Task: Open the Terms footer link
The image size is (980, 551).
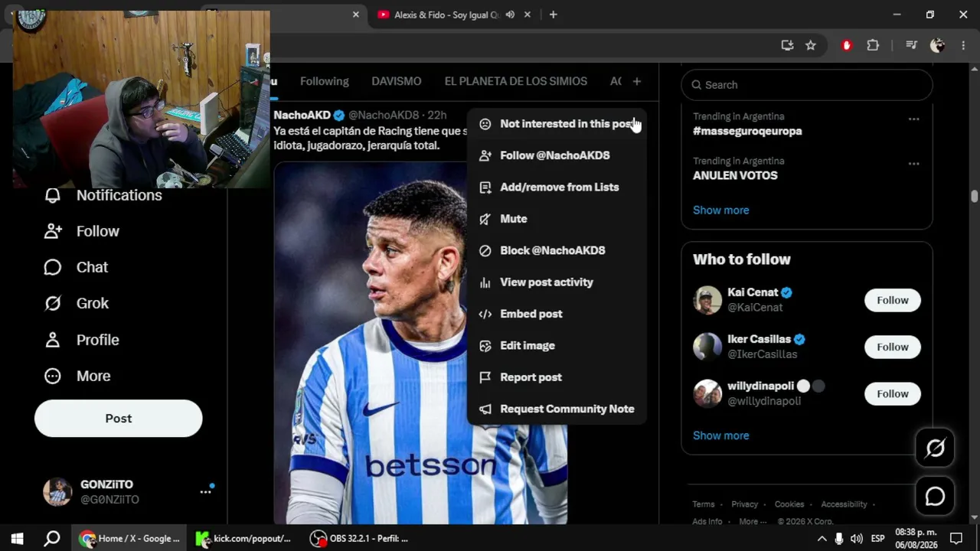Action: (x=704, y=504)
